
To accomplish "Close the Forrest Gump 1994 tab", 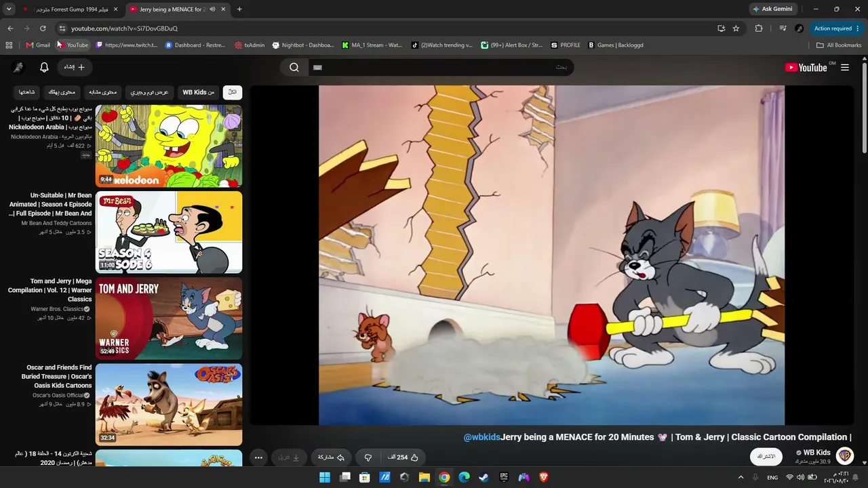I will coord(115,9).
